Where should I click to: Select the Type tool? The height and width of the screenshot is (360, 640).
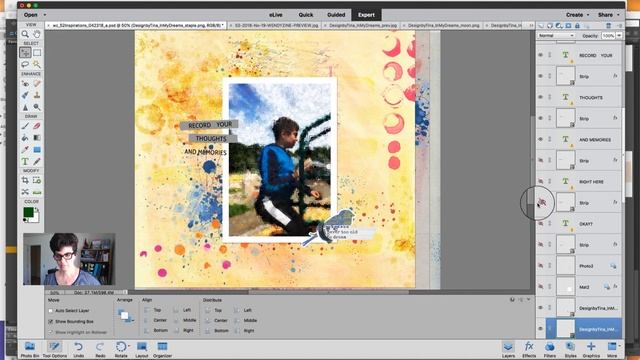(x=25, y=162)
